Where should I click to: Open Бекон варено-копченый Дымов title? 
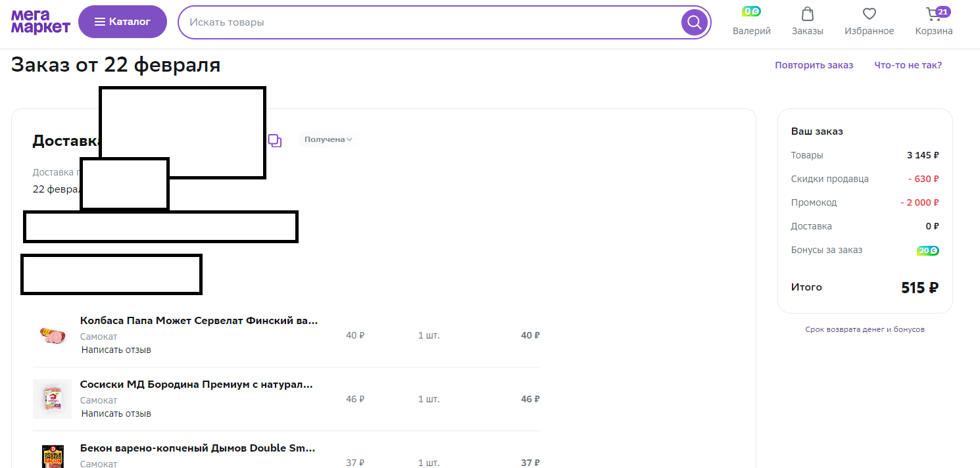[x=197, y=448]
